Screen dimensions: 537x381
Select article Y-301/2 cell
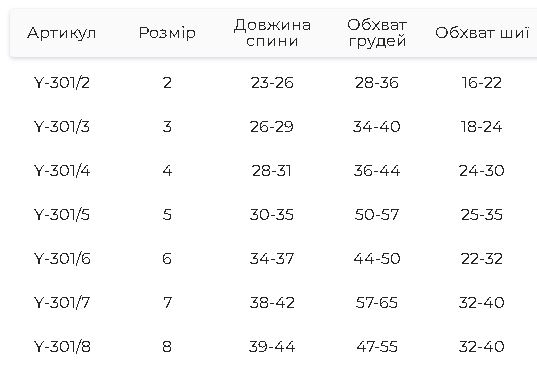point(62,83)
